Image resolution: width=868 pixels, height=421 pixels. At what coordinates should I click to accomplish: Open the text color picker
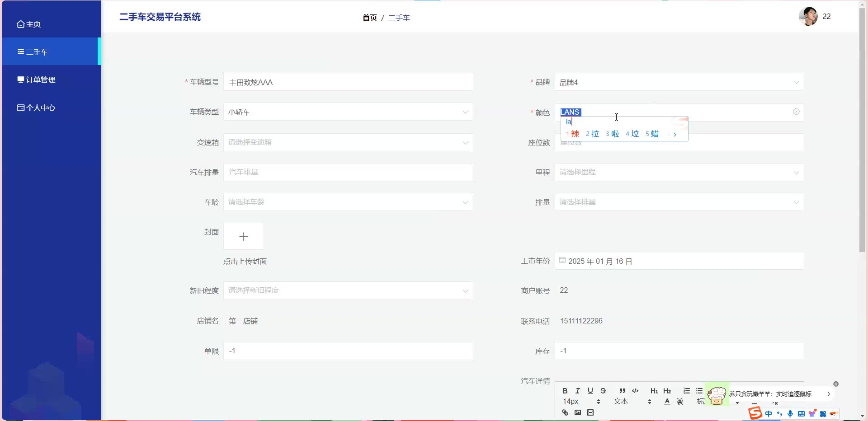[x=667, y=402]
